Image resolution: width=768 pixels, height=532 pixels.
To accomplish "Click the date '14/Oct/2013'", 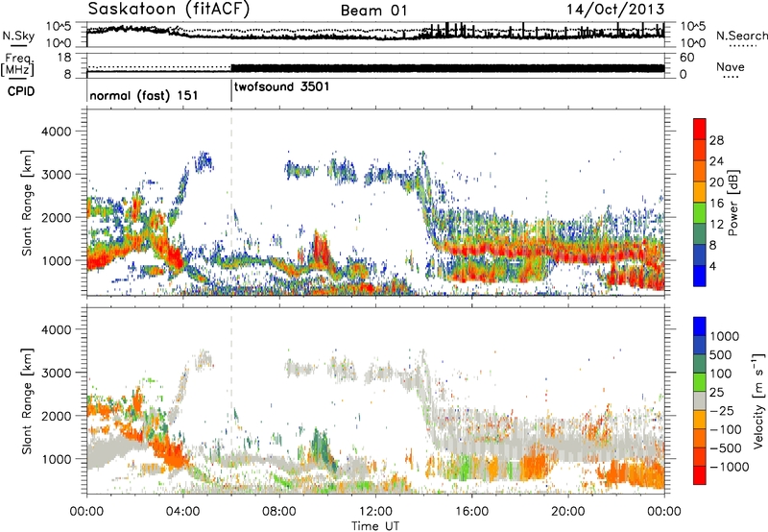I will 615,10.
